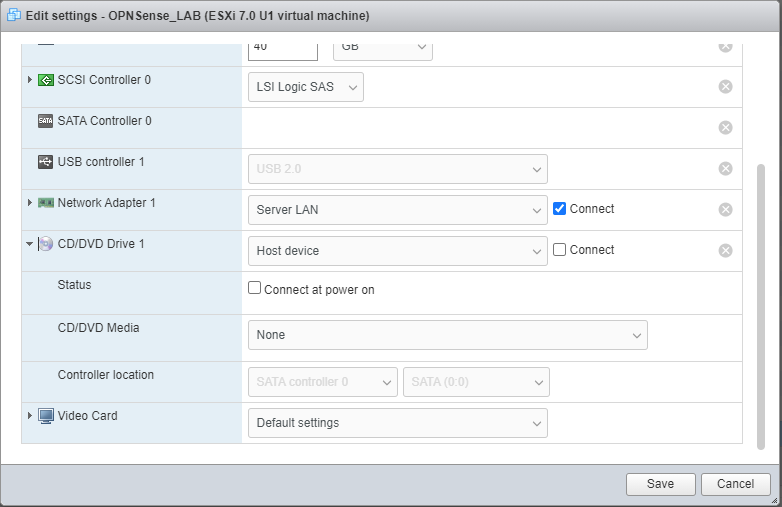Expand Network Adapter 1 details
Viewport: 782px width, 507px height.
click(x=29, y=202)
